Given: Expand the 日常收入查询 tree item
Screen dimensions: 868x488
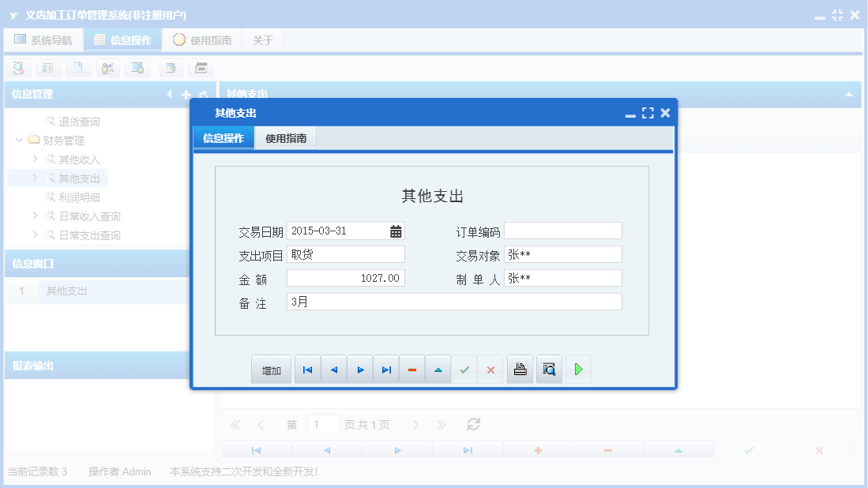Looking at the screenshot, I should [34, 216].
